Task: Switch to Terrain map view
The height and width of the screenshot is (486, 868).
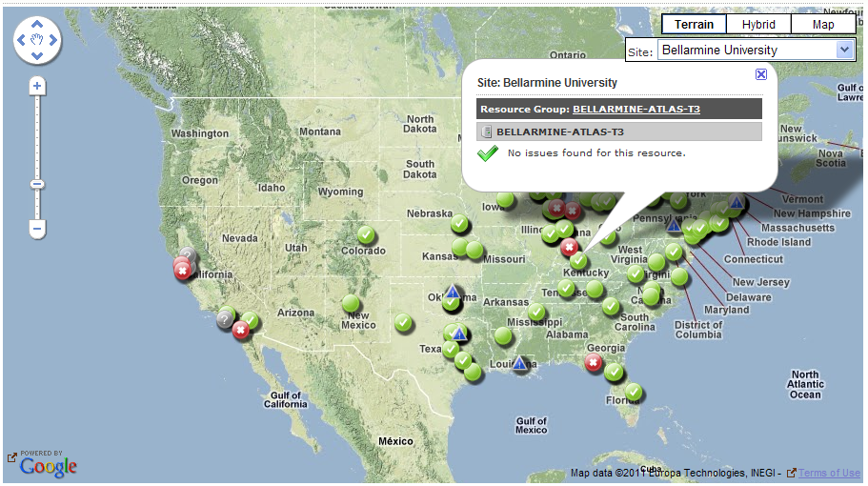Action: click(694, 25)
